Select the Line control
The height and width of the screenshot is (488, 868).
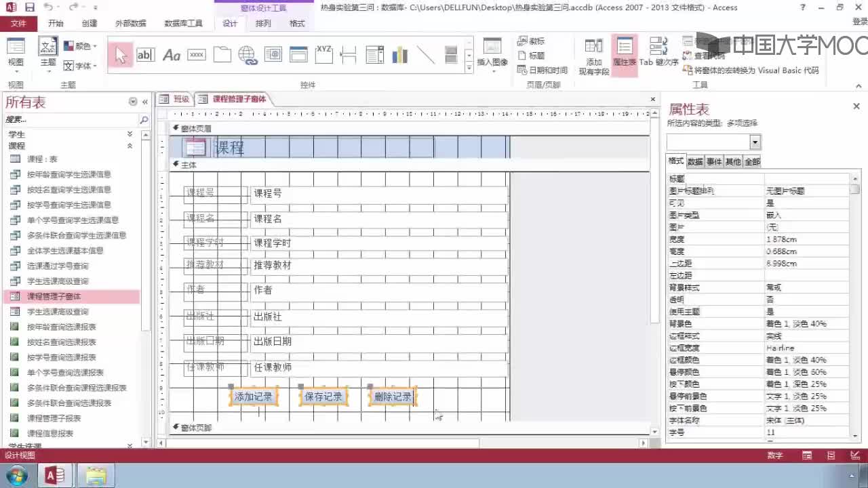click(x=425, y=56)
